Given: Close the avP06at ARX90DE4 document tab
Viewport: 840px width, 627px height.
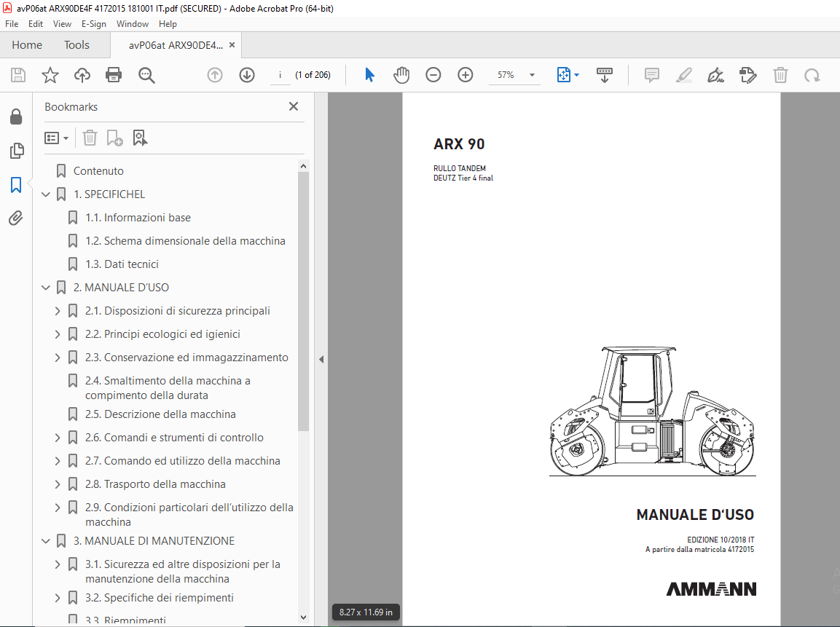Looking at the screenshot, I should 232,45.
